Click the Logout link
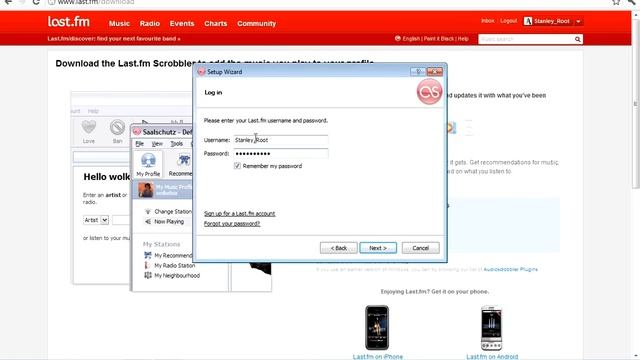640x360 pixels. 509,21
